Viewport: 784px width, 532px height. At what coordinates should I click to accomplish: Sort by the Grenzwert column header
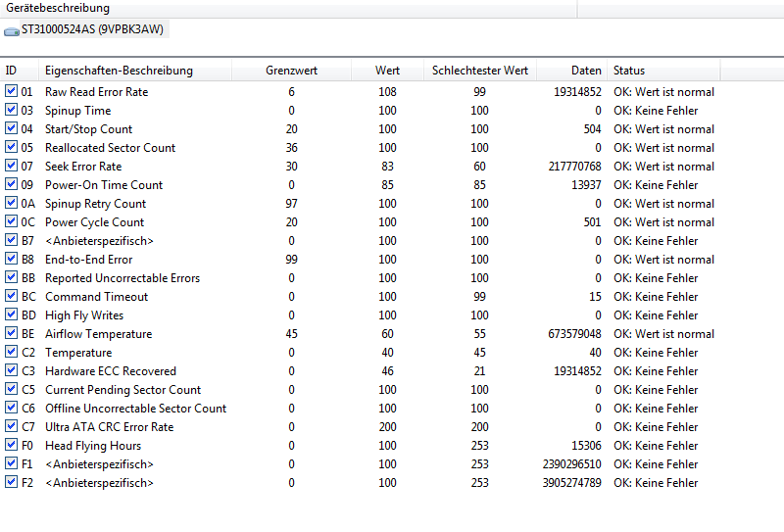coord(291,71)
